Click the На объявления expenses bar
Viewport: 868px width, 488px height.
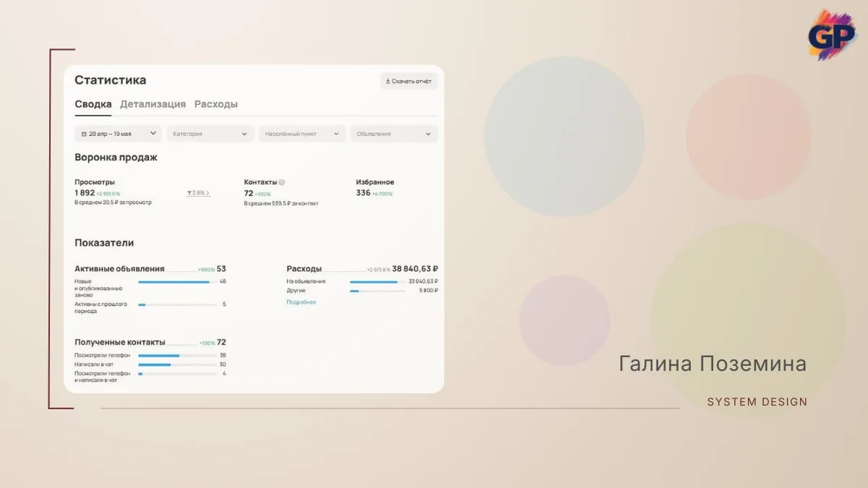(x=378, y=282)
